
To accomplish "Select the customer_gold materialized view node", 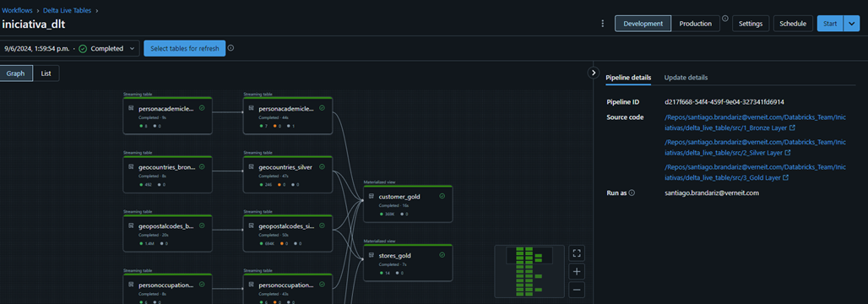I will [408, 204].
